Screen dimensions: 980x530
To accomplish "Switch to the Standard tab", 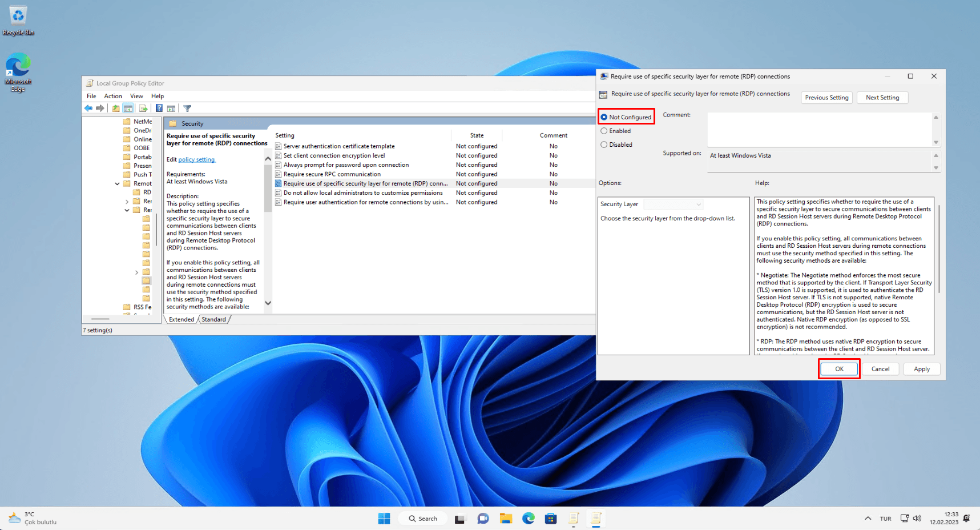I will [x=213, y=319].
